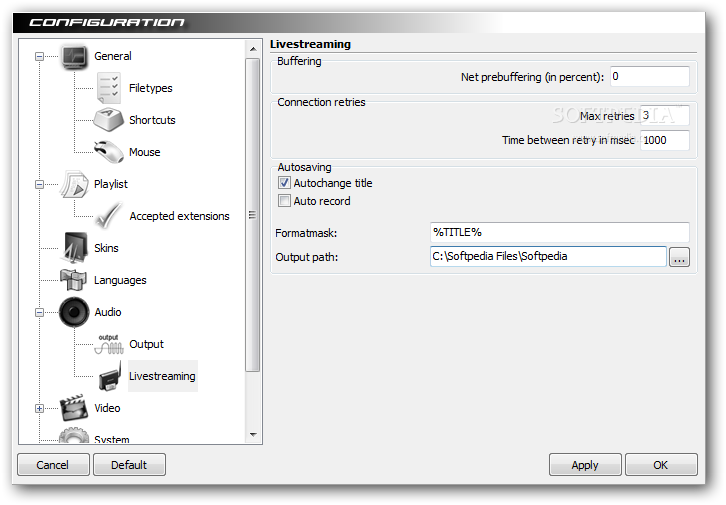Browse for Output path with ellipsis button
Image resolution: width=726 pixels, height=505 pixels.
679,257
